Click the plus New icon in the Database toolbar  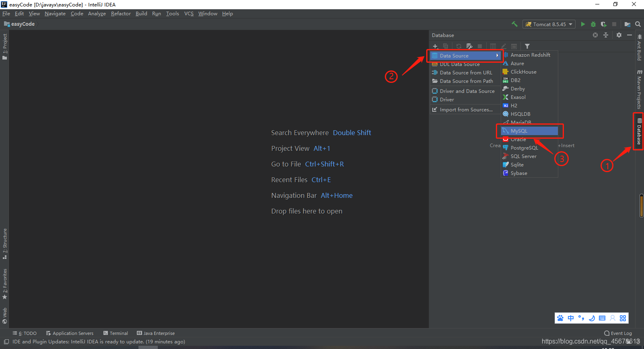[x=435, y=46]
